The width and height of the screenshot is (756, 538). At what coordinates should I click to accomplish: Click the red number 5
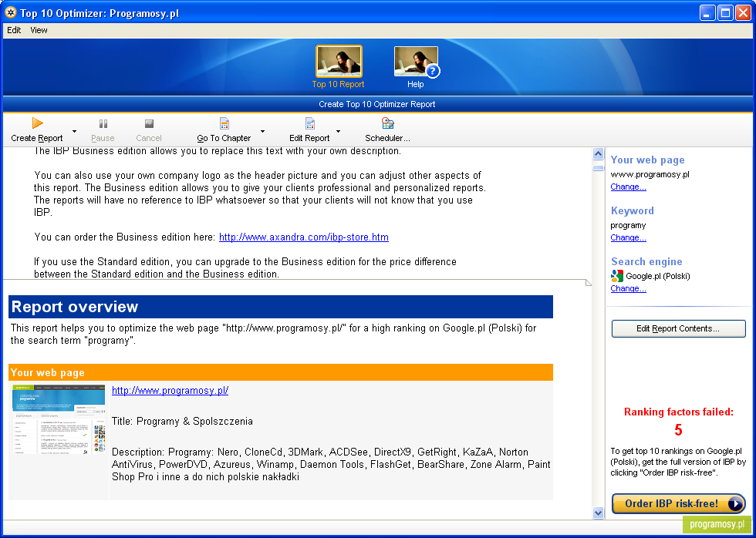(x=678, y=430)
